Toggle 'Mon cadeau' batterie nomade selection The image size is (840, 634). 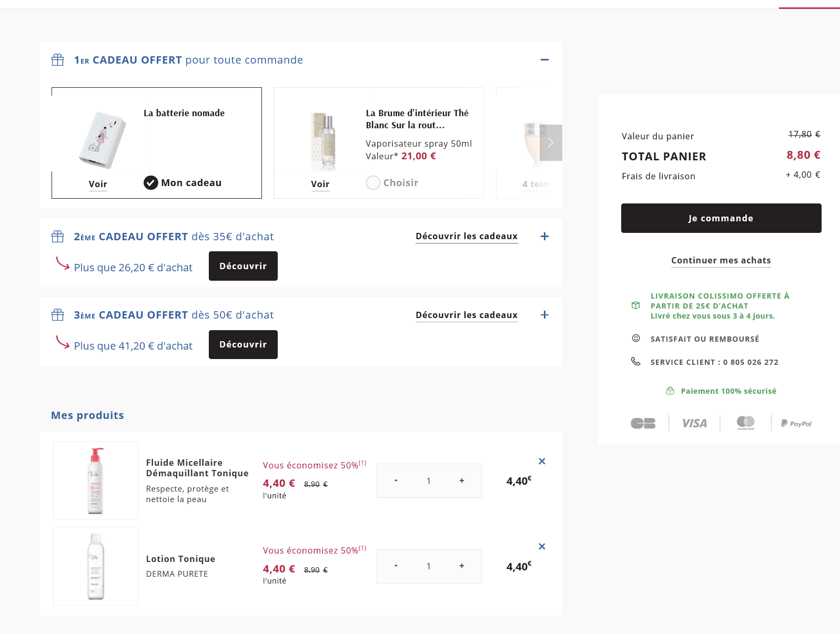point(151,183)
